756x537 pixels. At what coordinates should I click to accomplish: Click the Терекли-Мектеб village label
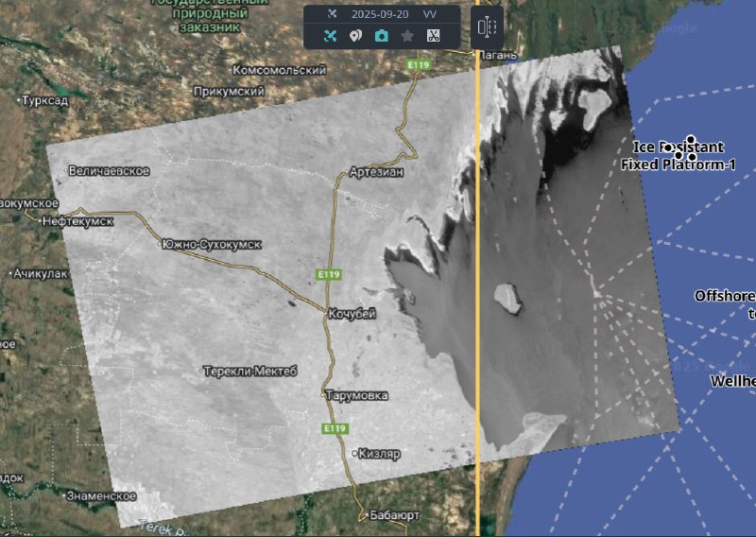[250, 372]
